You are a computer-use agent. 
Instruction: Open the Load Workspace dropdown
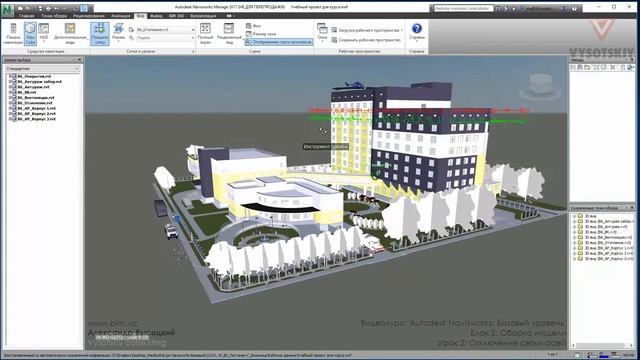[367, 30]
